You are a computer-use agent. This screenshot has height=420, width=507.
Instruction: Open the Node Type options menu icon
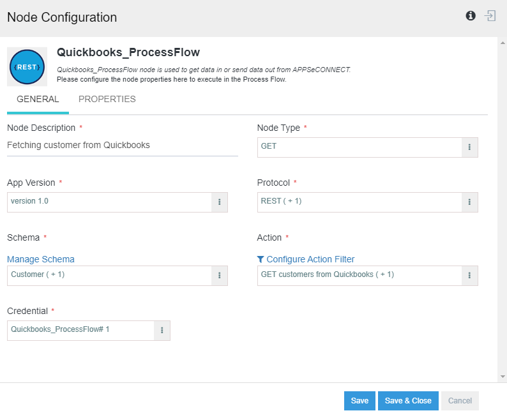(x=469, y=147)
